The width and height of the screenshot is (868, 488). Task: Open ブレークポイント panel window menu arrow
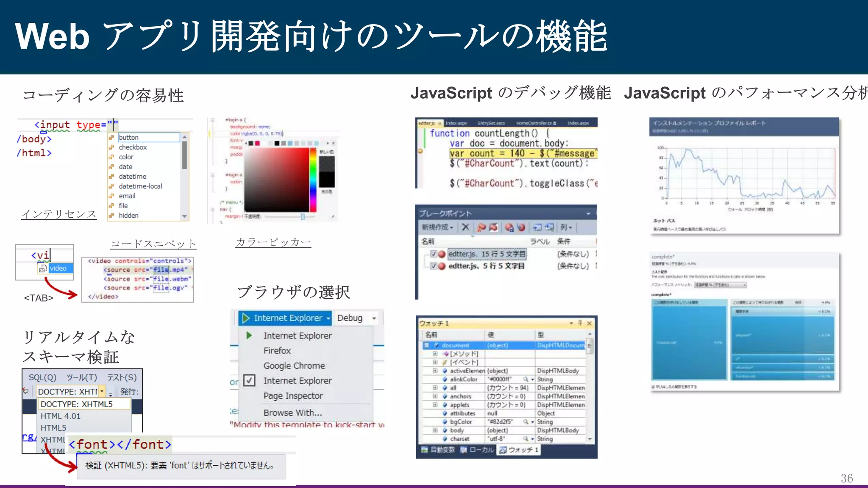pyautogui.click(x=588, y=213)
